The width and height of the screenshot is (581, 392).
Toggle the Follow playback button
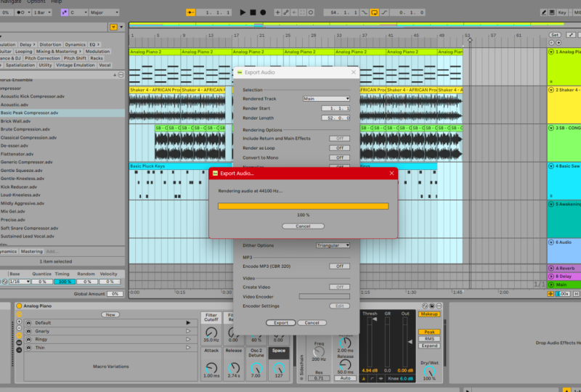(190, 12)
